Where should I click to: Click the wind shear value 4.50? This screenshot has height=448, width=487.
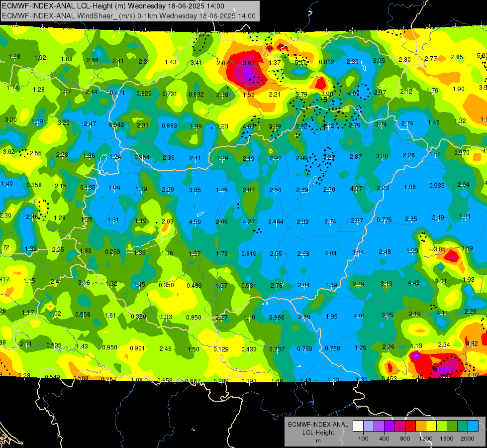195,222
